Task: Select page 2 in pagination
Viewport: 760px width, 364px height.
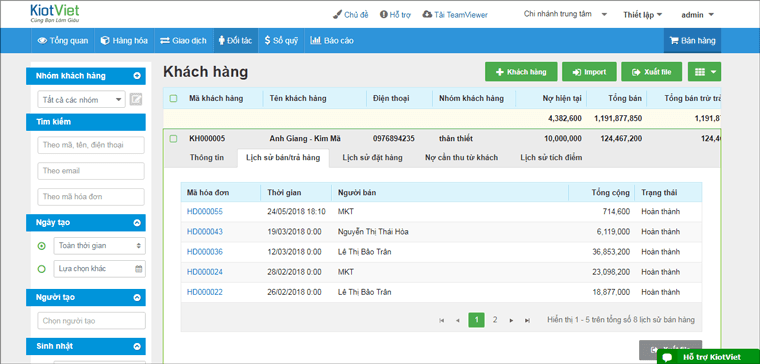Action: pos(495,320)
